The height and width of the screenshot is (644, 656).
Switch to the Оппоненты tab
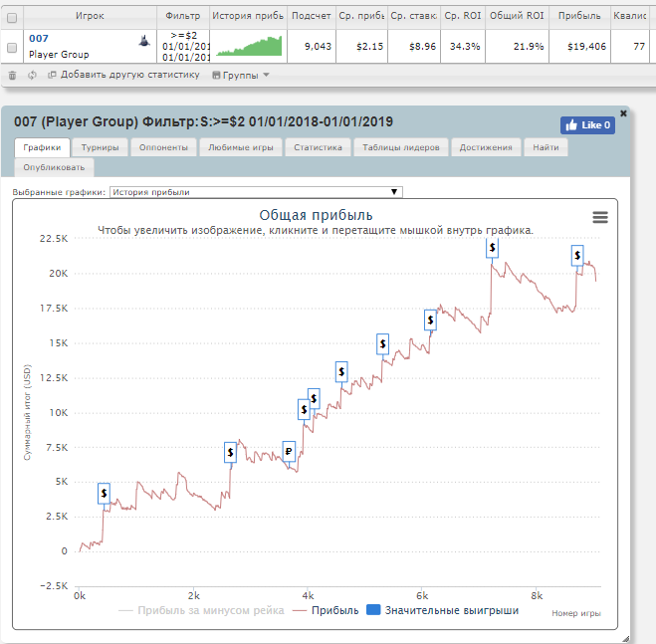[163, 147]
